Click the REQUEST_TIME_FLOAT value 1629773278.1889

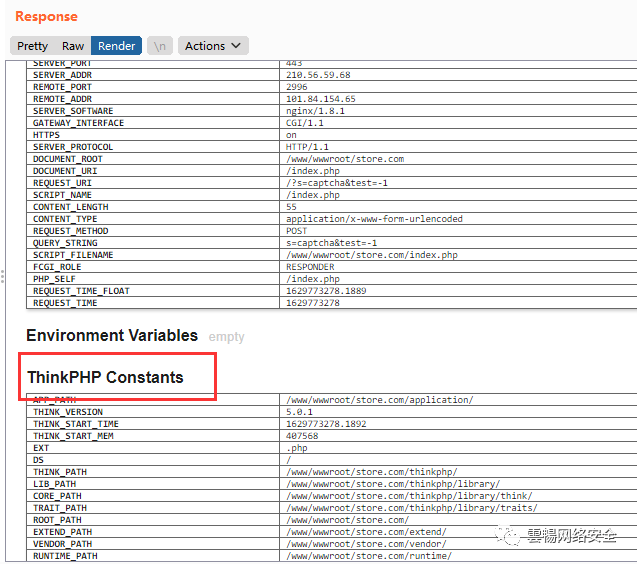click(326, 291)
